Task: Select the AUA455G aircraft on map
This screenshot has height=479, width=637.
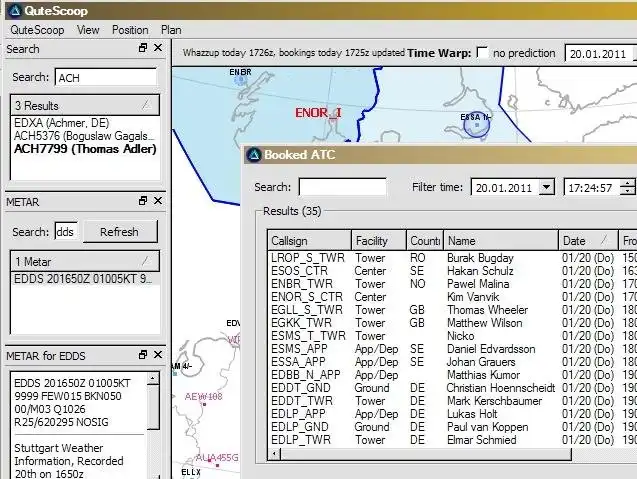Action: 217,457
